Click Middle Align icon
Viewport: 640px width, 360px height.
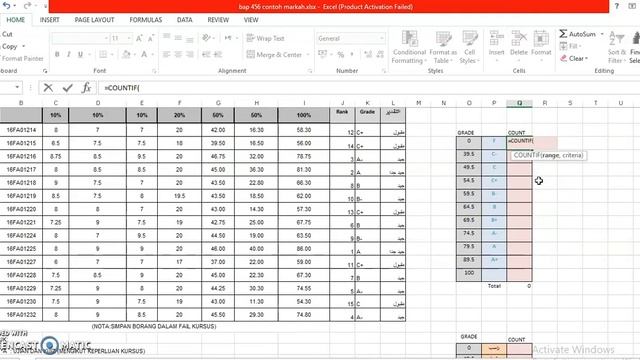[178, 38]
